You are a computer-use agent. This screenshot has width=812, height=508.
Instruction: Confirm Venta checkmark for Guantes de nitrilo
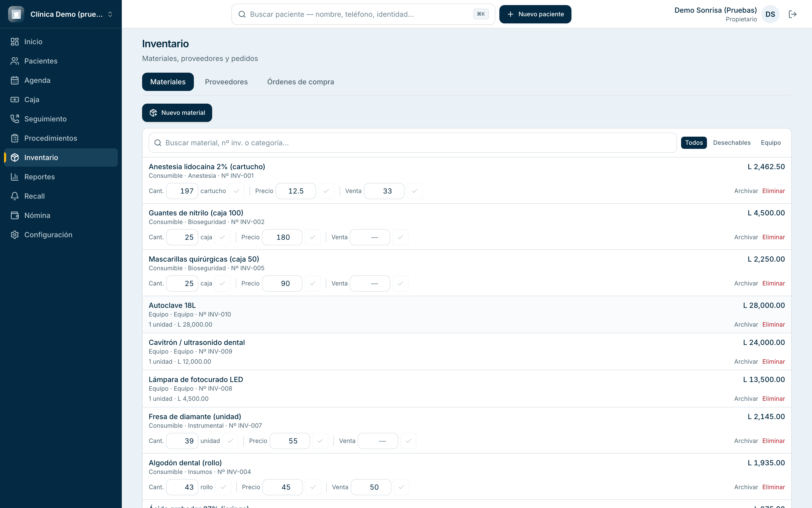pyautogui.click(x=400, y=237)
